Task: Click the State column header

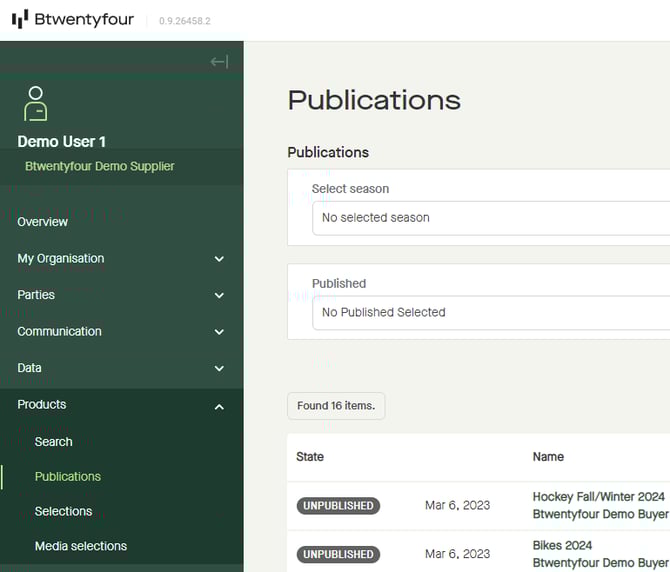Action: (310, 457)
